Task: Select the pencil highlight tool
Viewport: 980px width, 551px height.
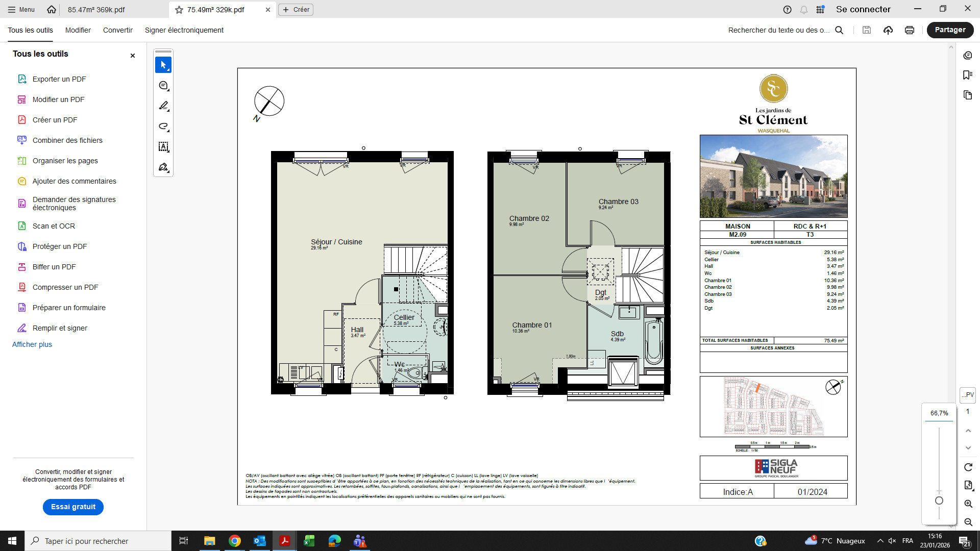Action: pos(163,106)
